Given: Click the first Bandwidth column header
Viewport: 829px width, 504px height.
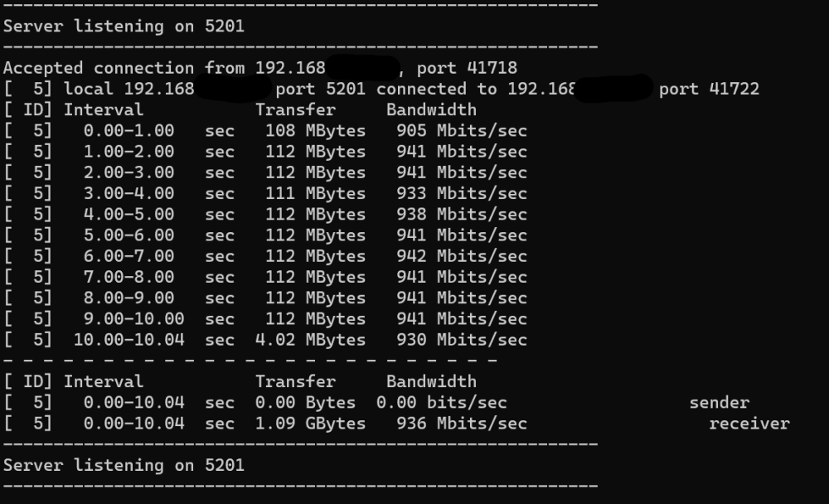Looking at the screenshot, I should click(x=431, y=110).
